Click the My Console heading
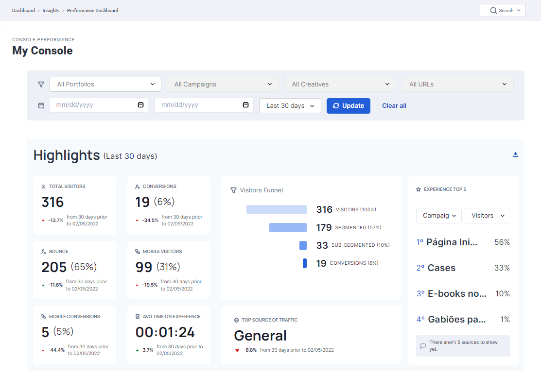Image resolution: width=541 pixels, height=392 pixels. (42, 51)
